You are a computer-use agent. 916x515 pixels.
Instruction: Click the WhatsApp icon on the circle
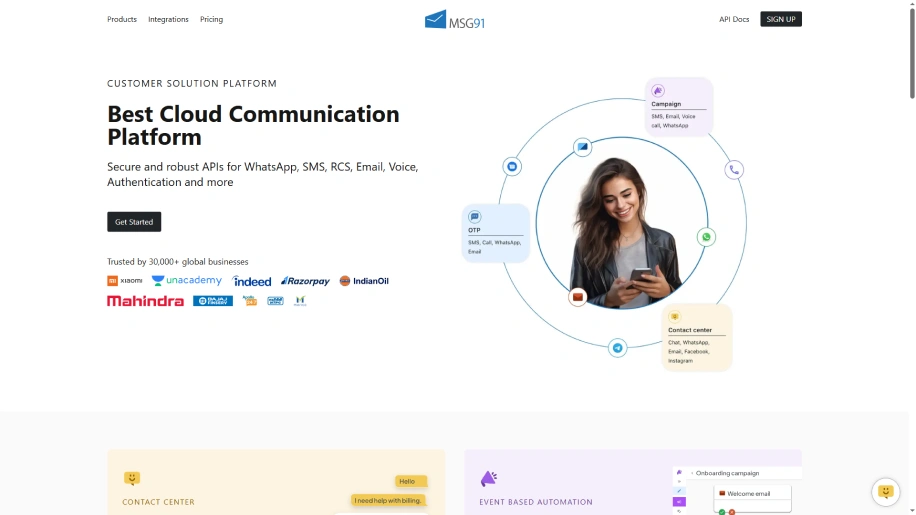click(x=706, y=237)
